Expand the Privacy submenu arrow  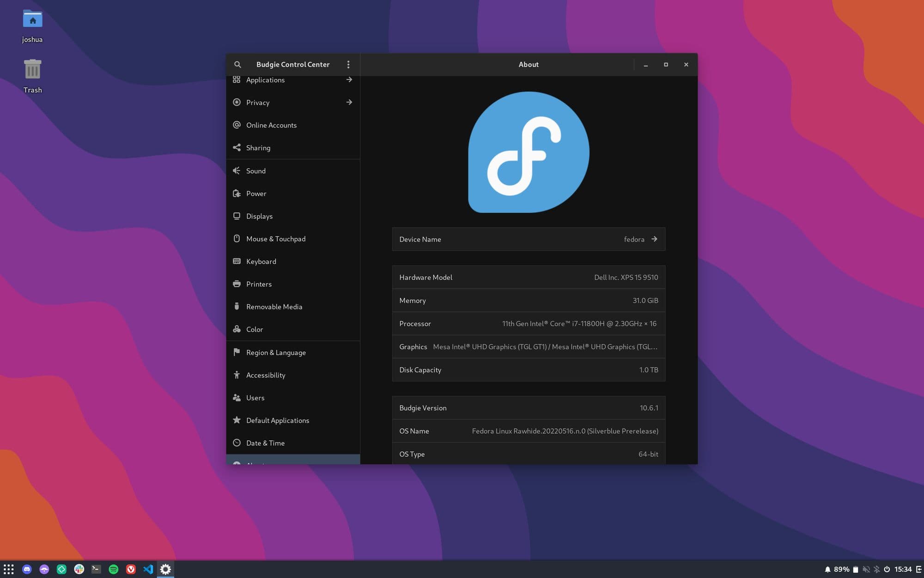(349, 103)
